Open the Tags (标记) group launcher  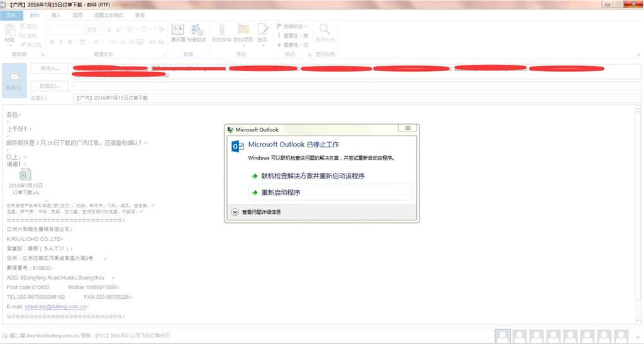pos(309,54)
